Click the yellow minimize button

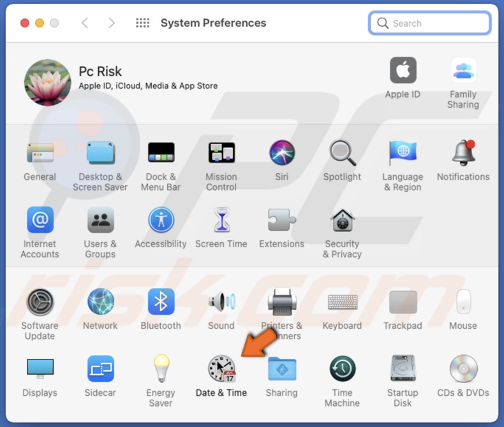tap(40, 23)
